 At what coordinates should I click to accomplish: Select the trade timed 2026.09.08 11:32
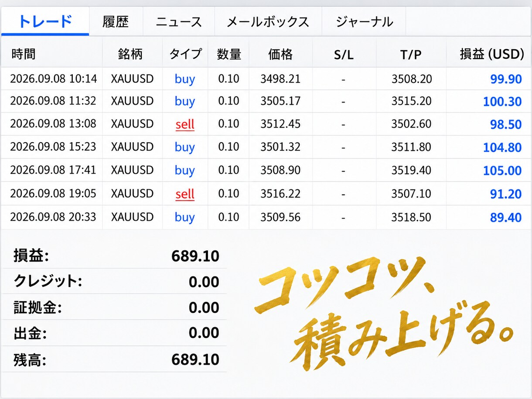pyautogui.click(x=266, y=102)
